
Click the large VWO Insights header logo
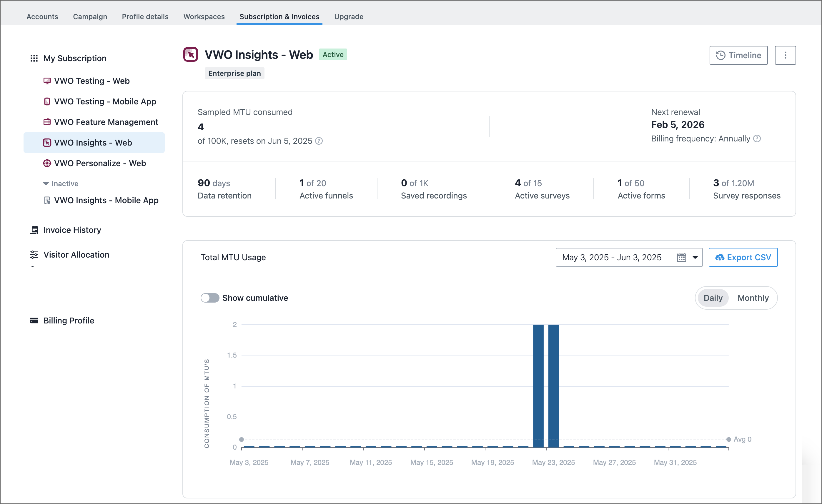coord(190,55)
